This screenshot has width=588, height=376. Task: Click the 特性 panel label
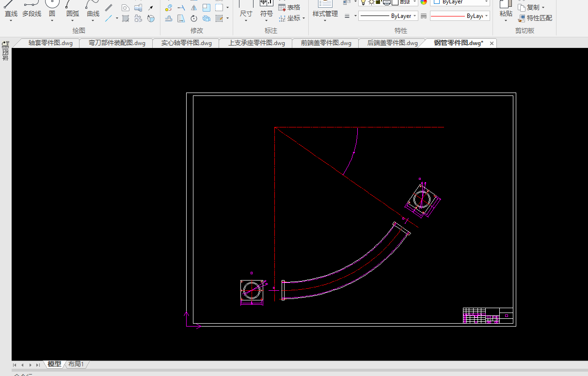(401, 31)
